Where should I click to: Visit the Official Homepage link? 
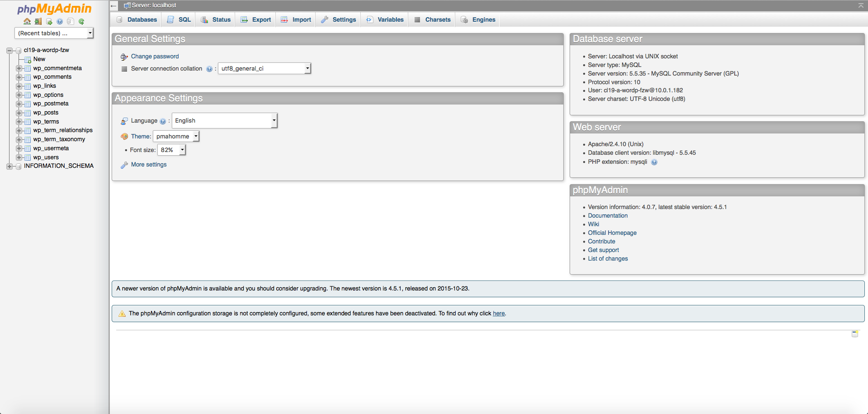pyautogui.click(x=612, y=233)
